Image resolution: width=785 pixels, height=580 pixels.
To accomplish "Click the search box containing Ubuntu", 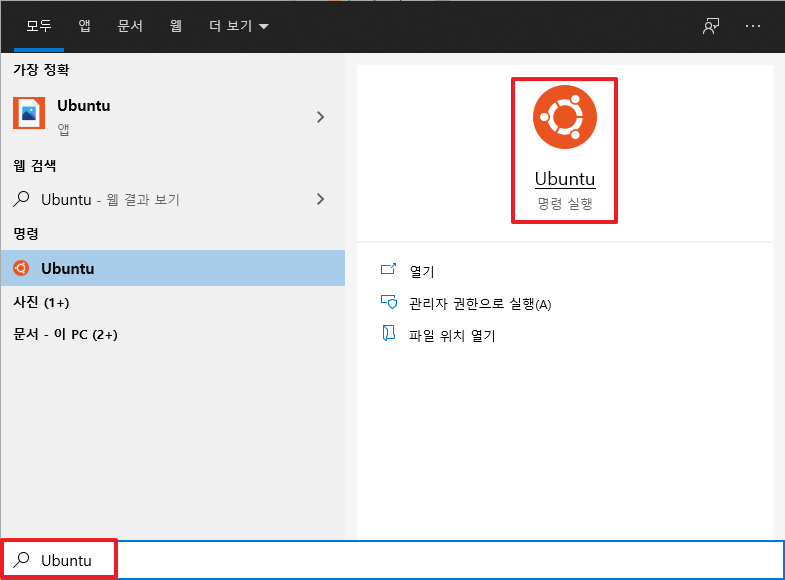I will point(392,560).
